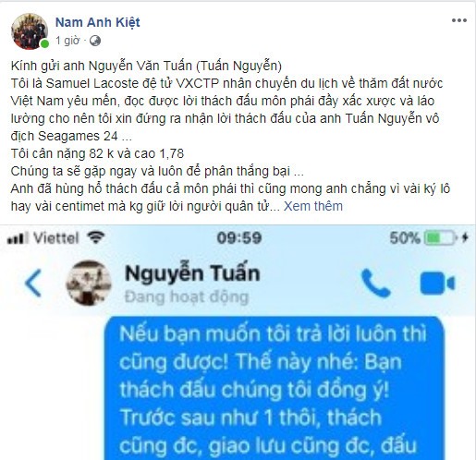Viewport: 476px width, 460px height.
Task: Open Nguyễn Tuấn contact name header
Action: coord(192,272)
